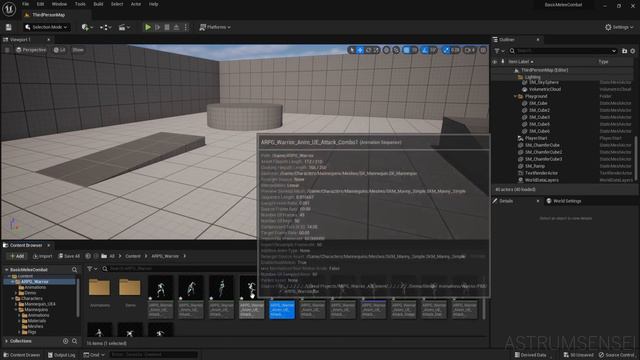This screenshot has height=360, width=640.
Task: Click the green Play in editor button
Action: (x=148, y=27)
